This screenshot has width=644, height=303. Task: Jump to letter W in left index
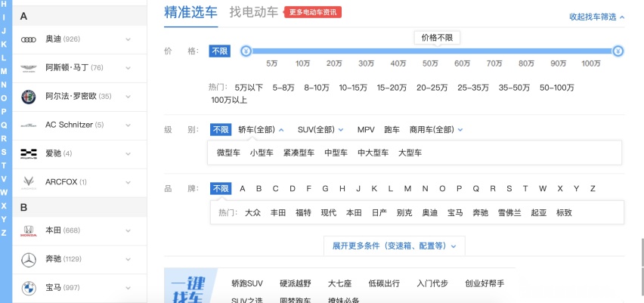pos(4,193)
